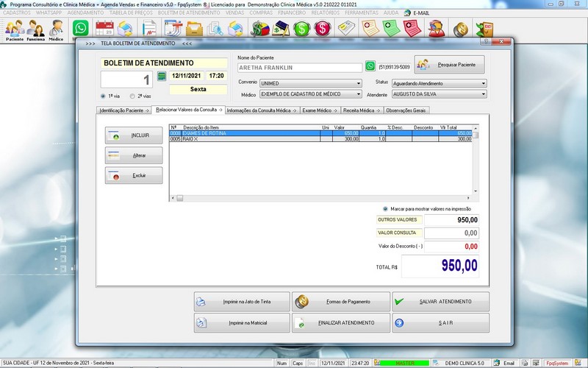Click the VALOR CONSULTA amount field
Screen dimensions: 588x368
click(x=451, y=233)
